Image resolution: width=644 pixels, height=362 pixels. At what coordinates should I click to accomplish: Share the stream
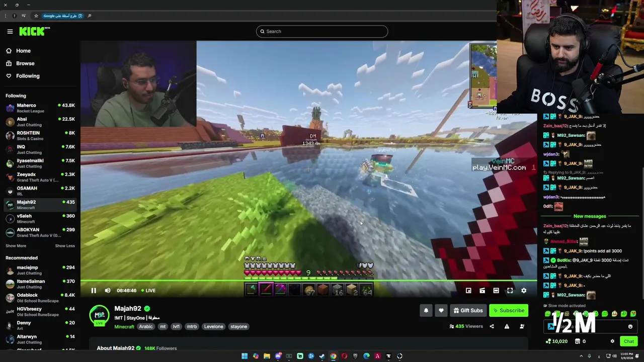(492, 326)
